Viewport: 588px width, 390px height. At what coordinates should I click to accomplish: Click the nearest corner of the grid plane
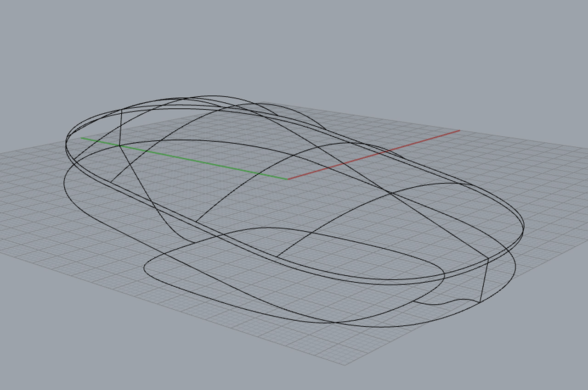pos(345,365)
